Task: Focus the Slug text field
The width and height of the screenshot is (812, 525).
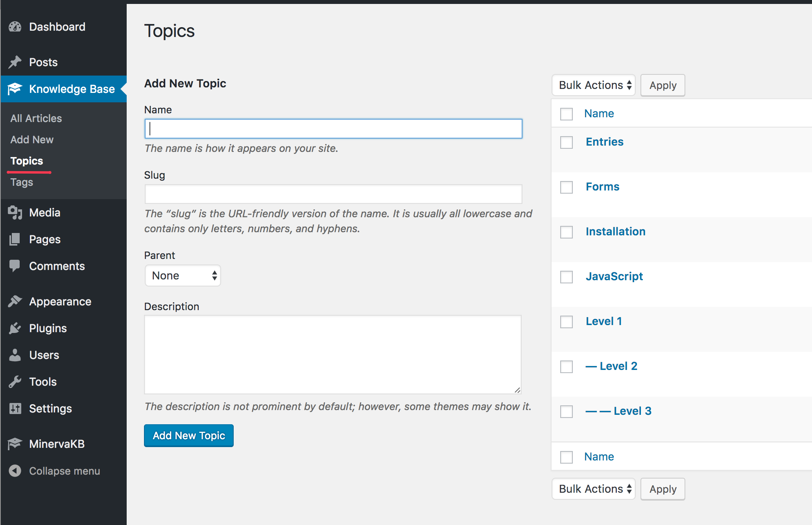Action: coord(334,194)
